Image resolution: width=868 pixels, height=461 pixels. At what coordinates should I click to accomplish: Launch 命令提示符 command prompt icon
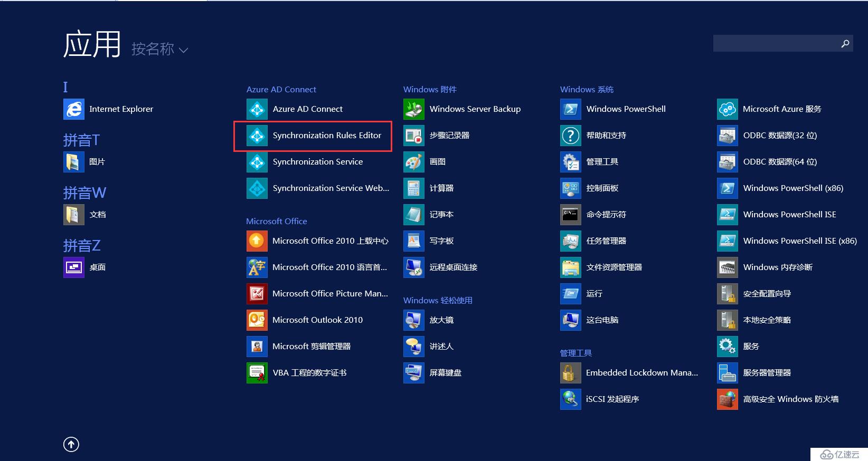[571, 215]
